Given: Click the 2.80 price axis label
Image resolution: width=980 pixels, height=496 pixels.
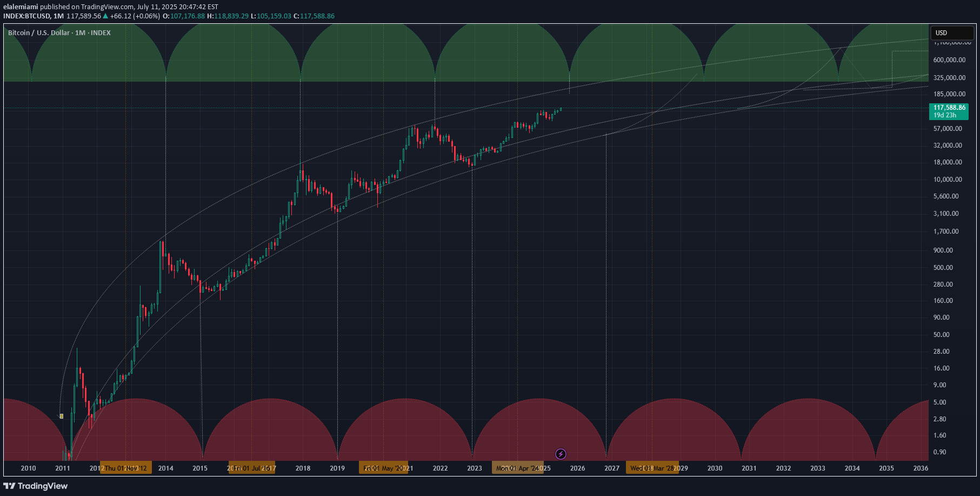Looking at the screenshot, I should tap(940, 419).
